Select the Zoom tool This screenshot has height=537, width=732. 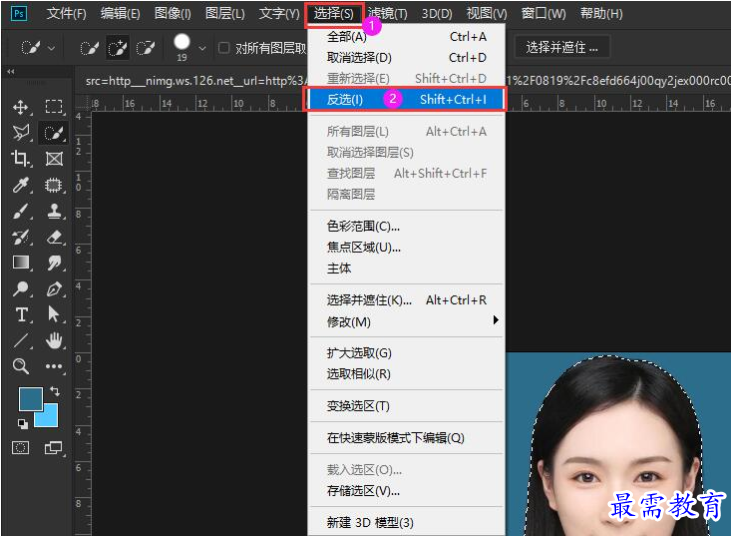[x=20, y=366]
